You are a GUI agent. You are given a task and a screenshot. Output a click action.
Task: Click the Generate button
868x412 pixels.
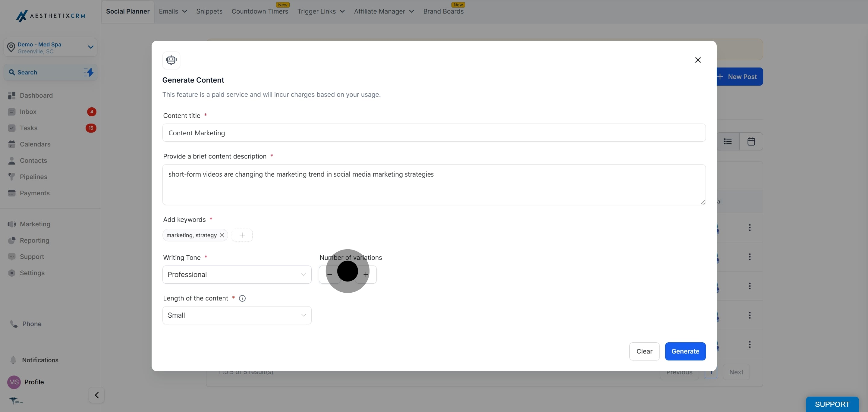[x=685, y=351]
